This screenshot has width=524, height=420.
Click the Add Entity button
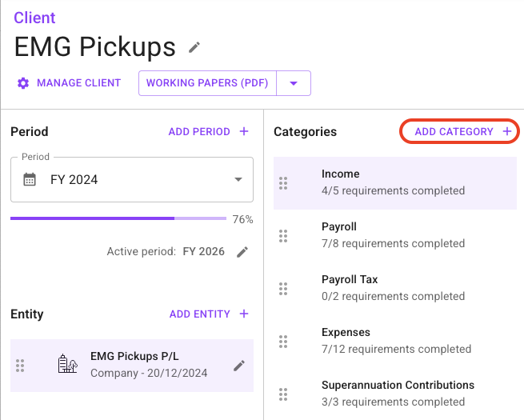(x=209, y=314)
